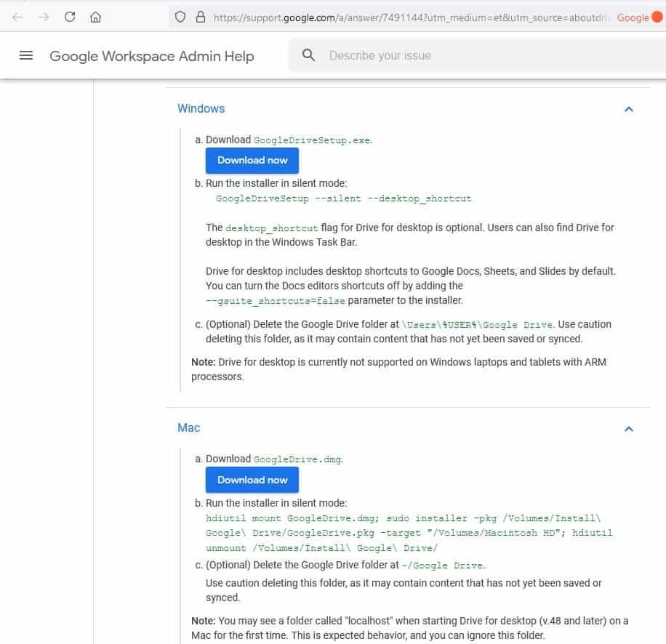666x644 pixels.
Task: Click the --gsuite_shortcuts=false parameter text
Action: point(276,301)
